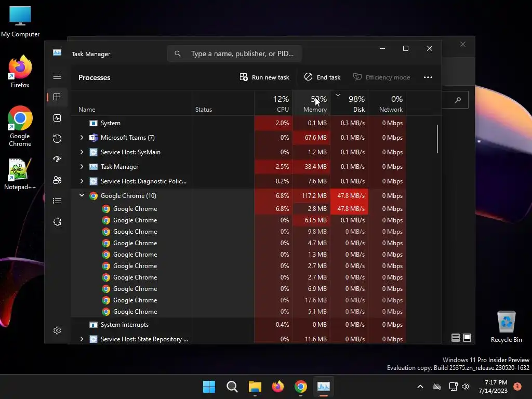The height and width of the screenshot is (399, 532).
Task: Show hidden system tray icons
Action: (x=420, y=387)
